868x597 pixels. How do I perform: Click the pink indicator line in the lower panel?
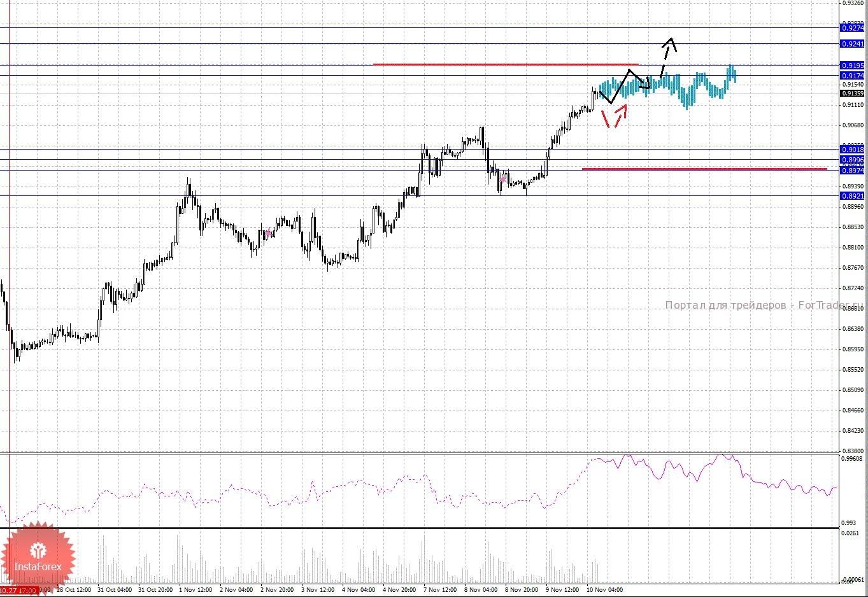pos(318,493)
